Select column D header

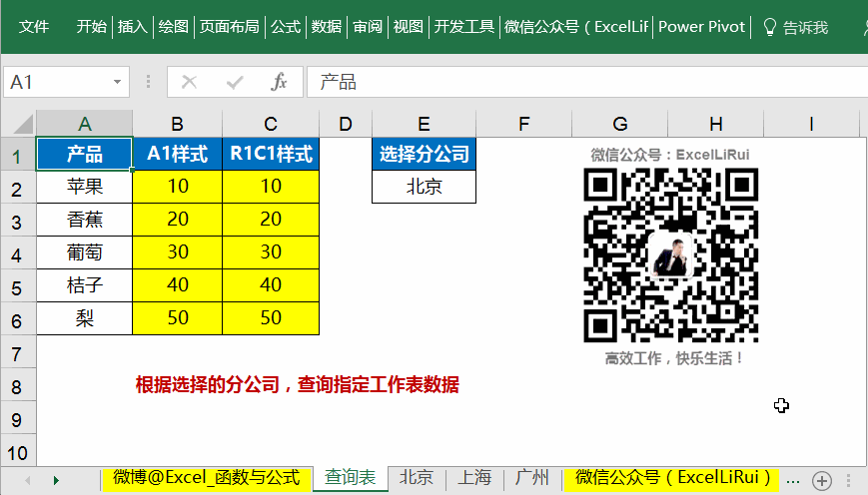tap(346, 124)
